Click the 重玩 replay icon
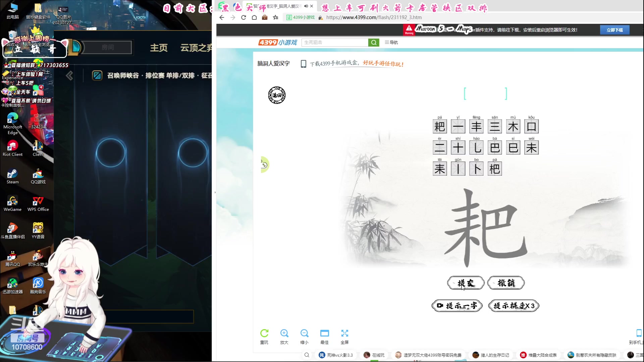The height and width of the screenshot is (362, 644). [x=264, y=333]
